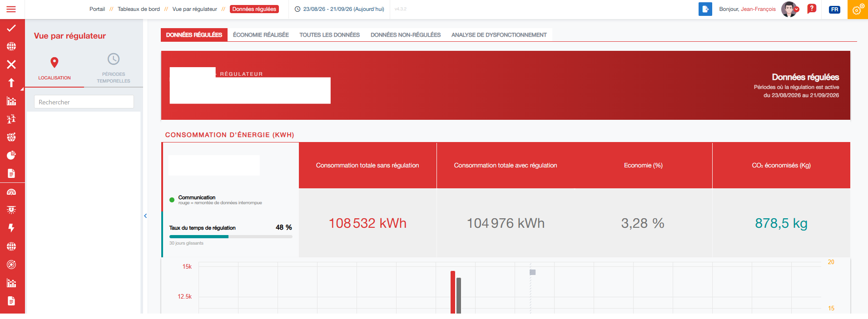Click the checkmark icon in the sidebar
This screenshot has height=319, width=868.
click(11, 28)
